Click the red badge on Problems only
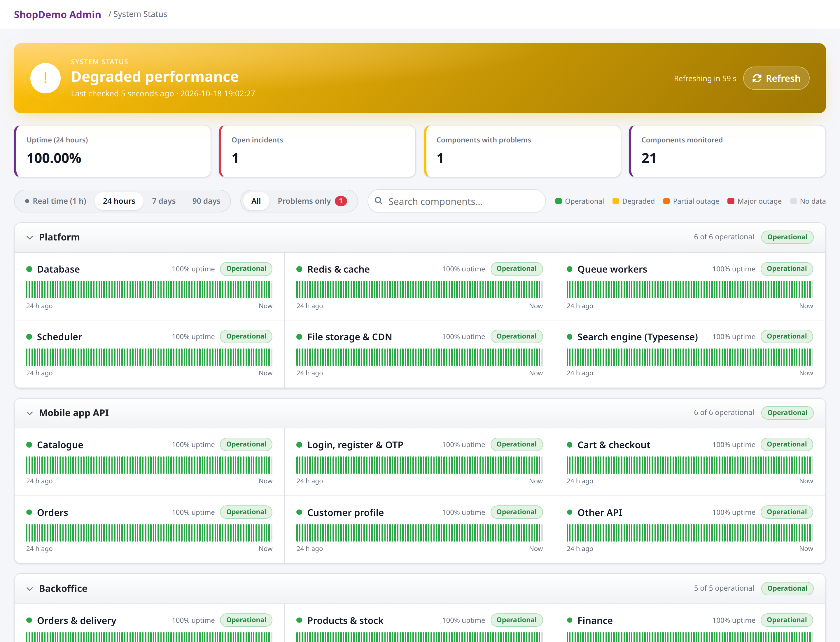Screen dimensions: 840x642 coord(341,201)
